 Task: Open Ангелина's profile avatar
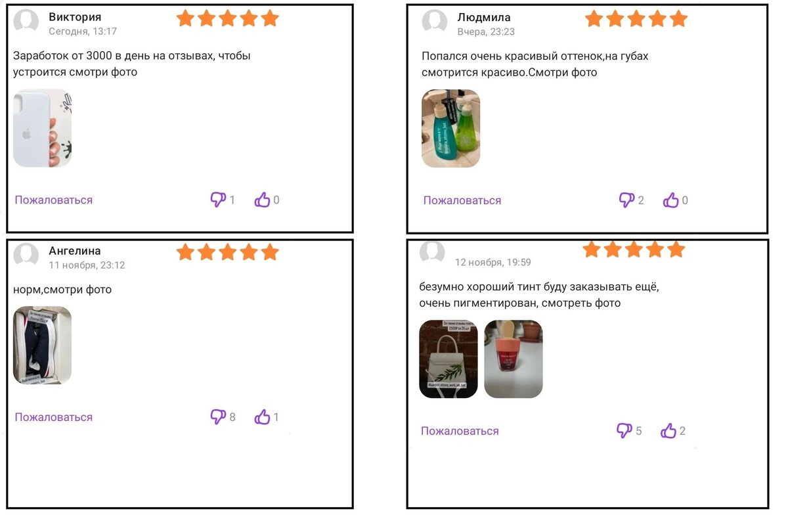[x=26, y=255]
